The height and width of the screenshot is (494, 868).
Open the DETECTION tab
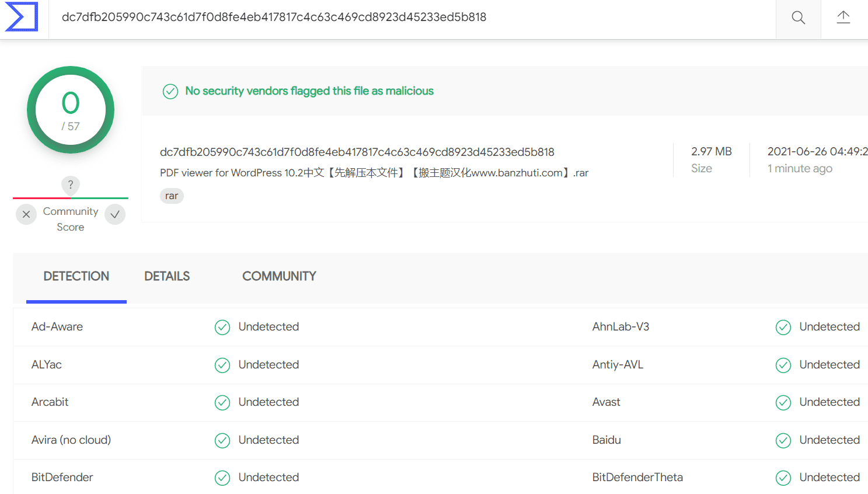click(x=76, y=276)
